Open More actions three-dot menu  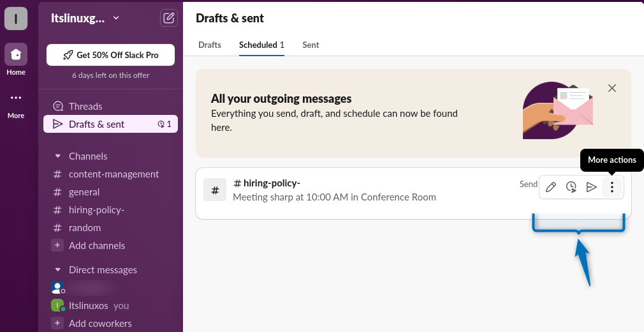pyautogui.click(x=612, y=187)
